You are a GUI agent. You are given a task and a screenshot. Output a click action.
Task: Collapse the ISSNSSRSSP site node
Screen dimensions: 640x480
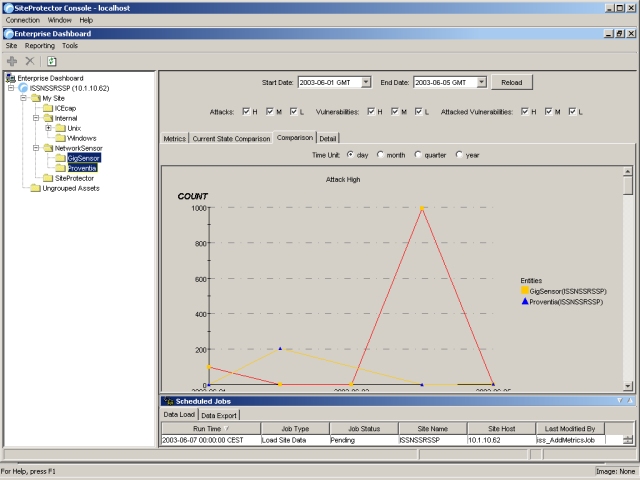tap(11, 88)
